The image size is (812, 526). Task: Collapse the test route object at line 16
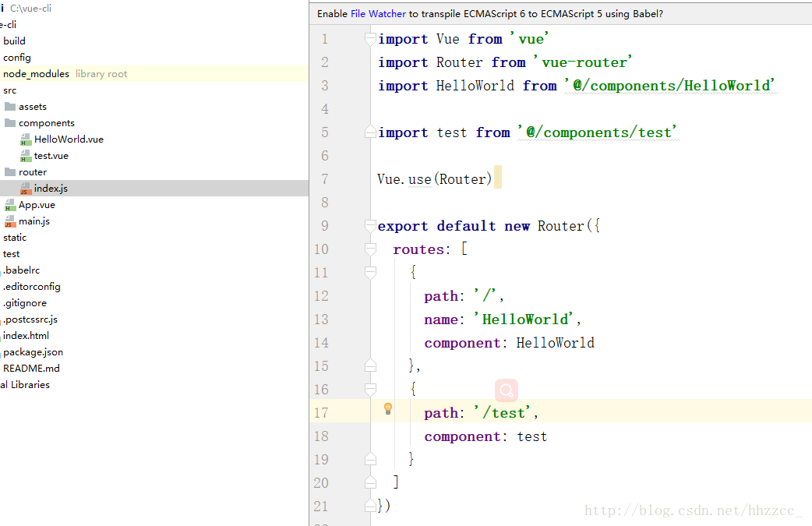[370, 390]
